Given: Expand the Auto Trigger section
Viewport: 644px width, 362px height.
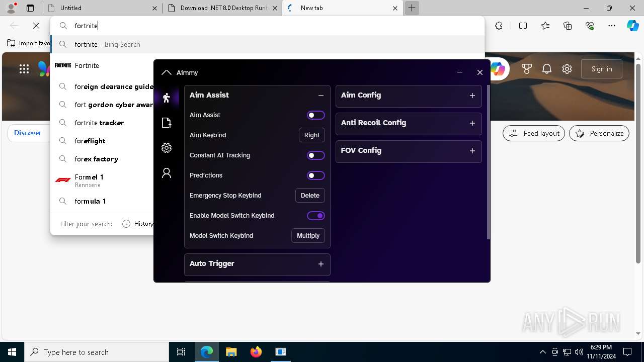Looking at the screenshot, I should click(x=321, y=264).
